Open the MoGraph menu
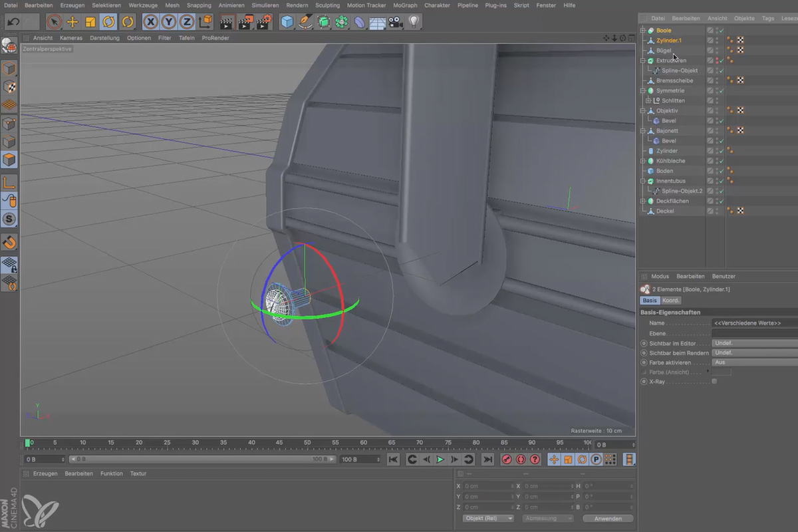798x532 pixels. (405, 5)
